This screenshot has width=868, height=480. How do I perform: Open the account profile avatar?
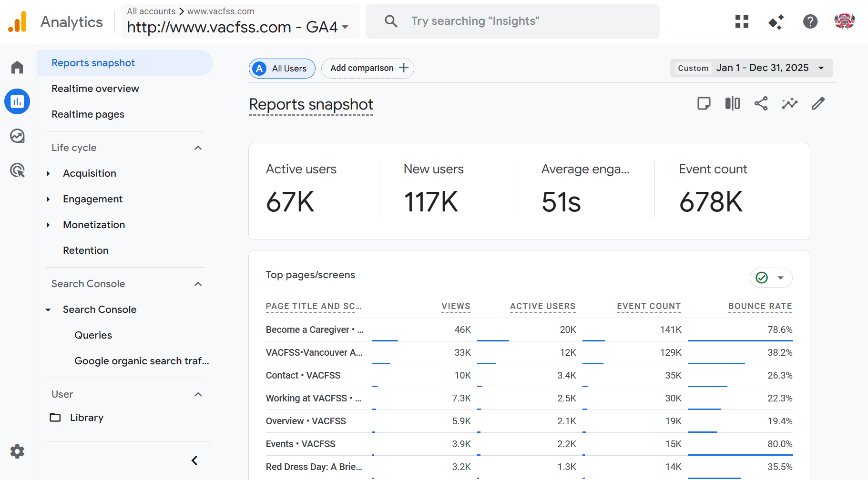coord(844,21)
